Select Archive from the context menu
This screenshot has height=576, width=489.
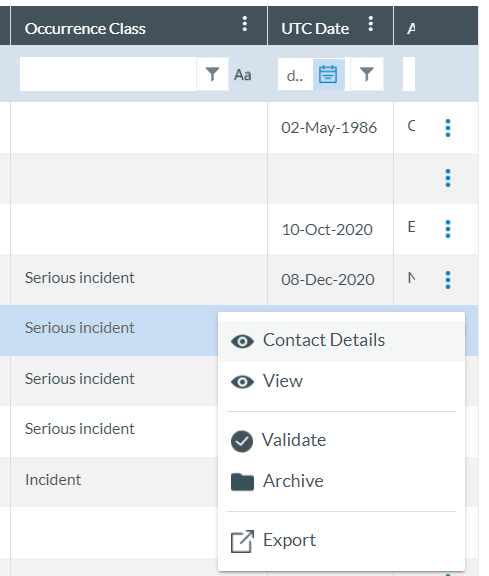click(341, 481)
